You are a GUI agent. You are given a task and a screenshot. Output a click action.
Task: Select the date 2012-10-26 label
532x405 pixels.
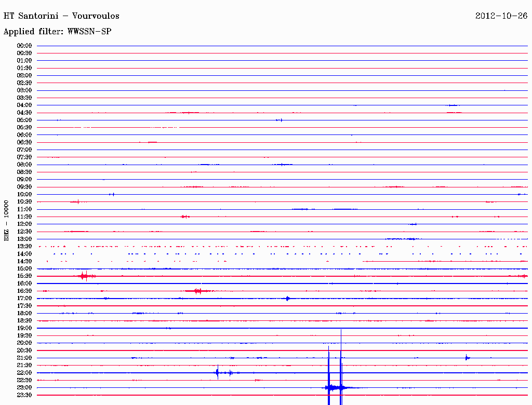pos(501,16)
